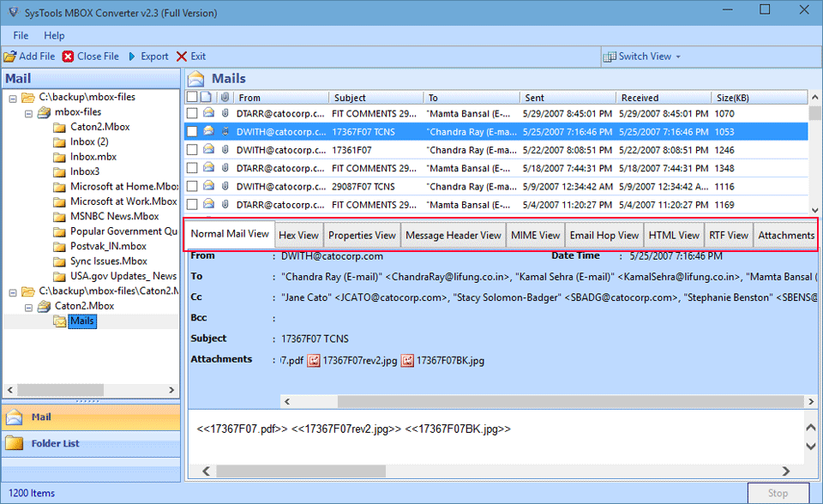Click the attachment paperclip column header icon
Viewport: 823px width, 504px height.
point(225,98)
